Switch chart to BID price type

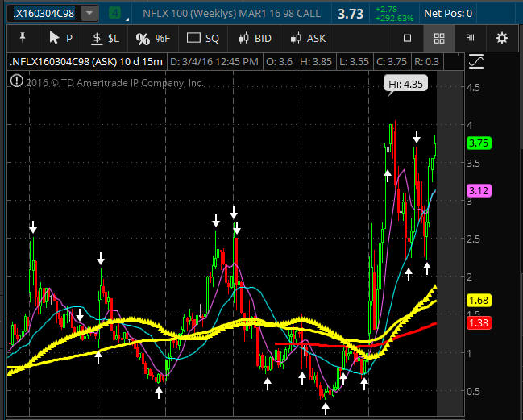point(255,38)
